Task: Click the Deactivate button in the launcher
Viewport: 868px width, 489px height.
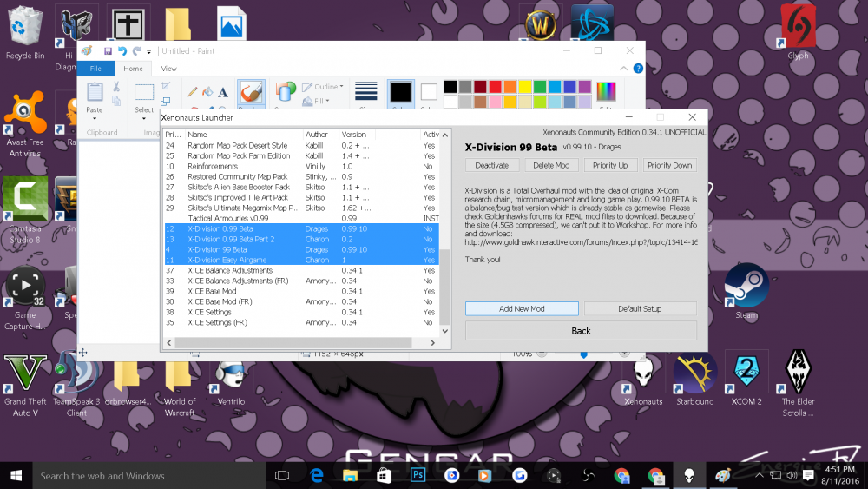Action: point(491,165)
